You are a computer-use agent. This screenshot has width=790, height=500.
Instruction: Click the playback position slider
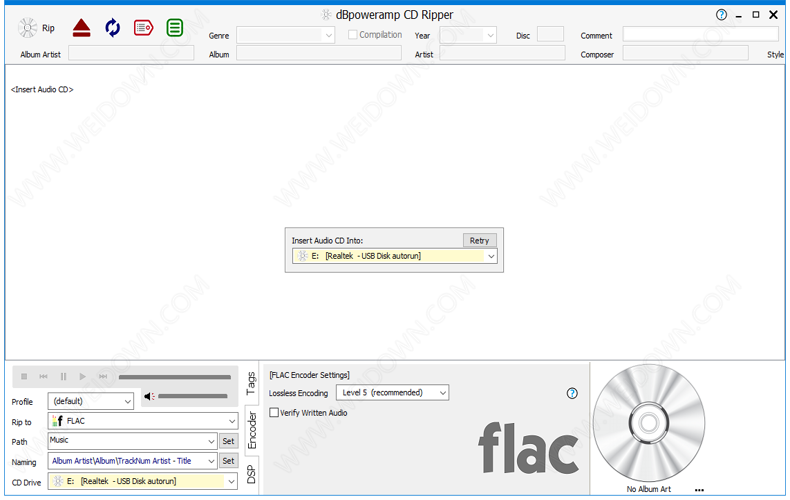[175, 377]
